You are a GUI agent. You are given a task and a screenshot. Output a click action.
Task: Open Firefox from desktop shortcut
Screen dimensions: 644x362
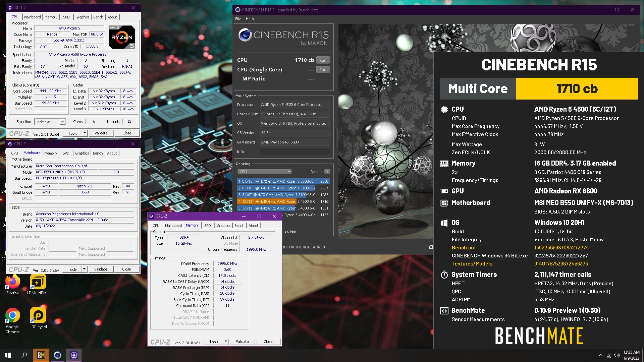click(13, 285)
